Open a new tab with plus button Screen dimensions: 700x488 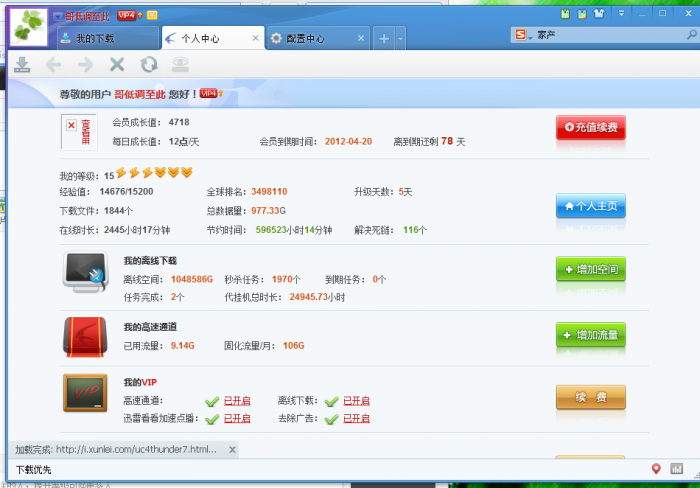(384, 39)
